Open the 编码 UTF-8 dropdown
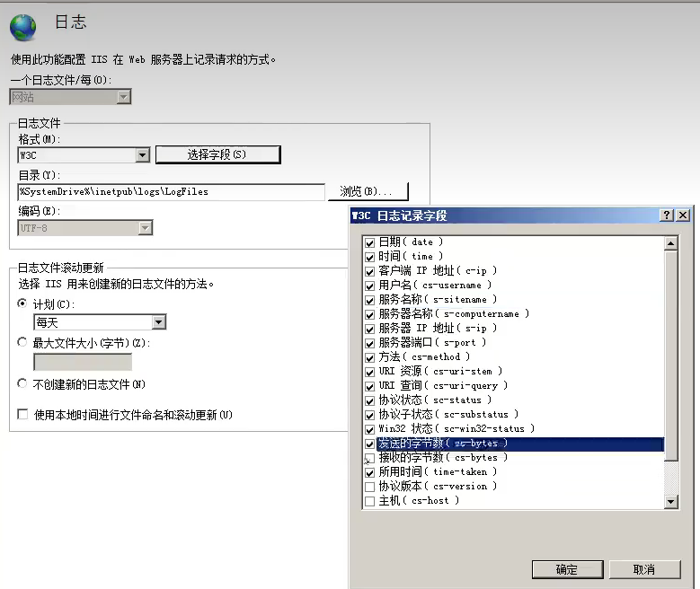 click(x=145, y=227)
